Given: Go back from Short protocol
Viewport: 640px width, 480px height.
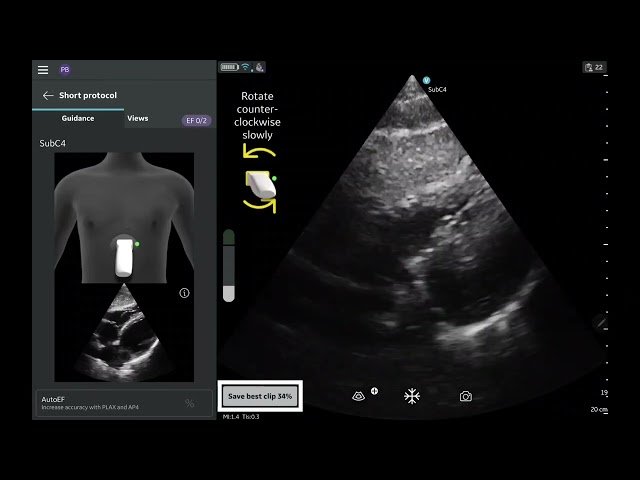Looking at the screenshot, I should (48, 96).
